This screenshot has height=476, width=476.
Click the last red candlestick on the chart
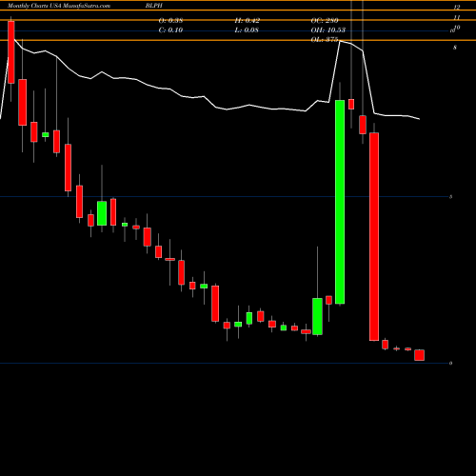coord(420,355)
